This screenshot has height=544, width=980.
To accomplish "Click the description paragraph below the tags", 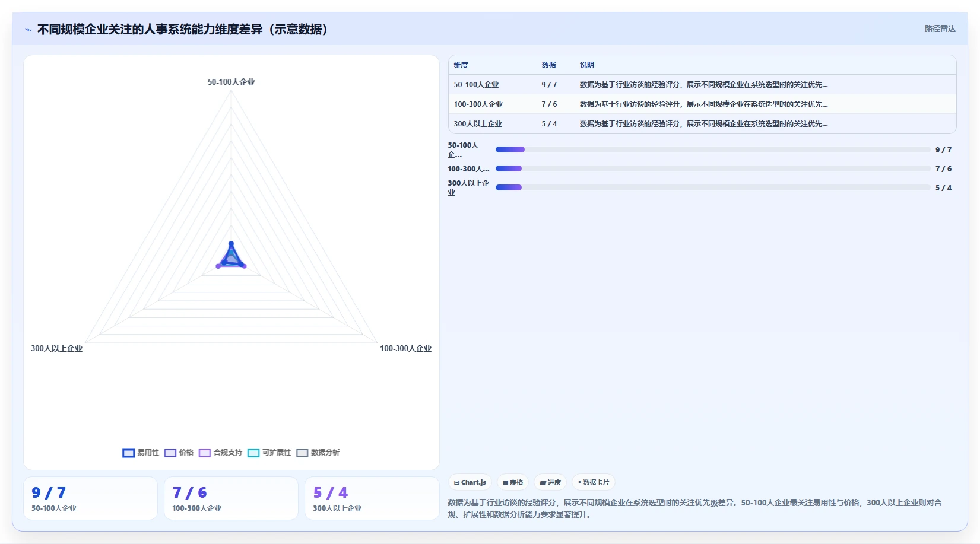I will coord(694,508).
